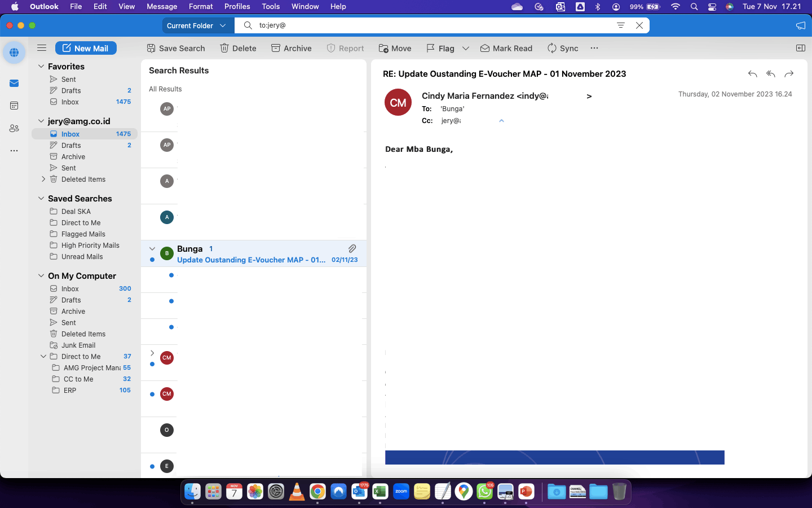This screenshot has height=508, width=812.
Task: Open Archive under jery@amg.co.id
Action: [x=85, y=156]
